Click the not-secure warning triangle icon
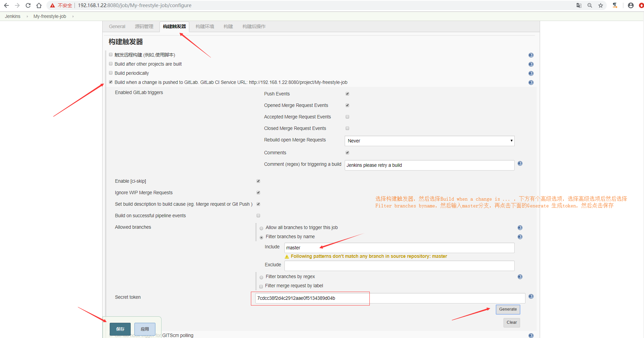644x338 pixels. point(52,5)
